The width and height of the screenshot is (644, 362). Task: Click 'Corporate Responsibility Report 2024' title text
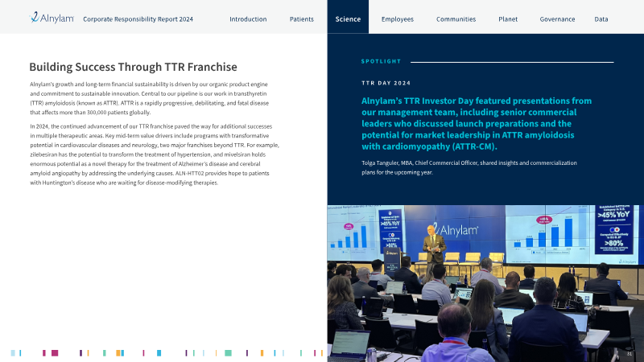click(138, 19)
